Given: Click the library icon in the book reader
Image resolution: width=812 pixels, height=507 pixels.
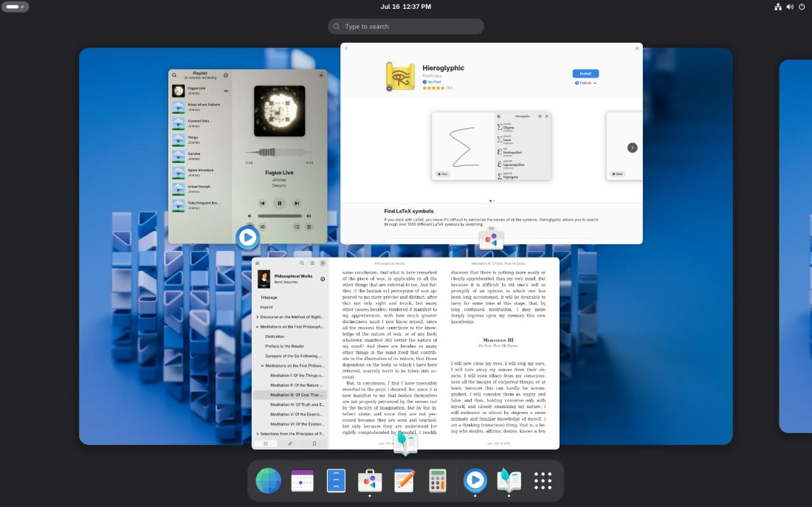Looking at the screenshot, I should (x=258, y=263).
